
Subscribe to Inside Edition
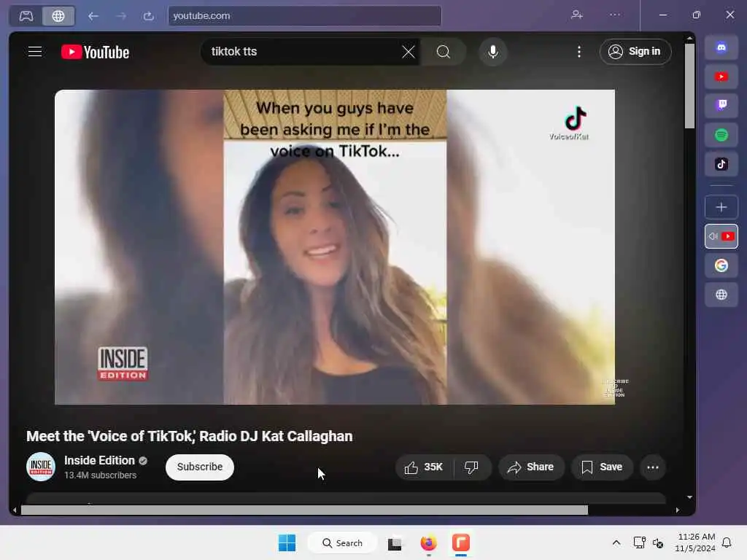click(200, 467)
